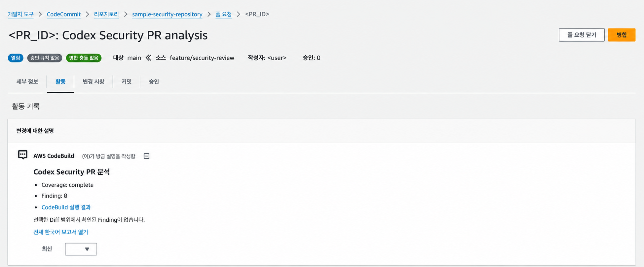Go to CodeCommit breadcrumb link
The height and width of the screenshot is (267, 644).
(64, 14)
